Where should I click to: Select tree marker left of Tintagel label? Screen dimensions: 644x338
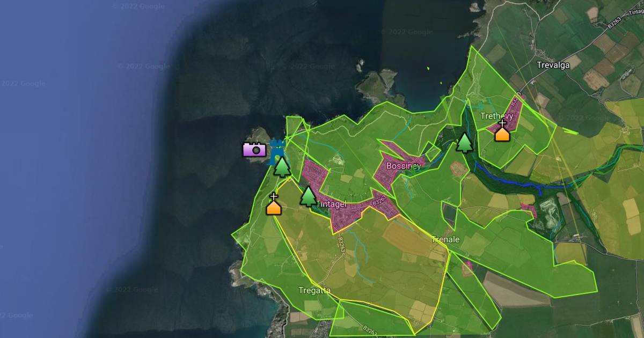pyautogui.click(x=308, y=196)
